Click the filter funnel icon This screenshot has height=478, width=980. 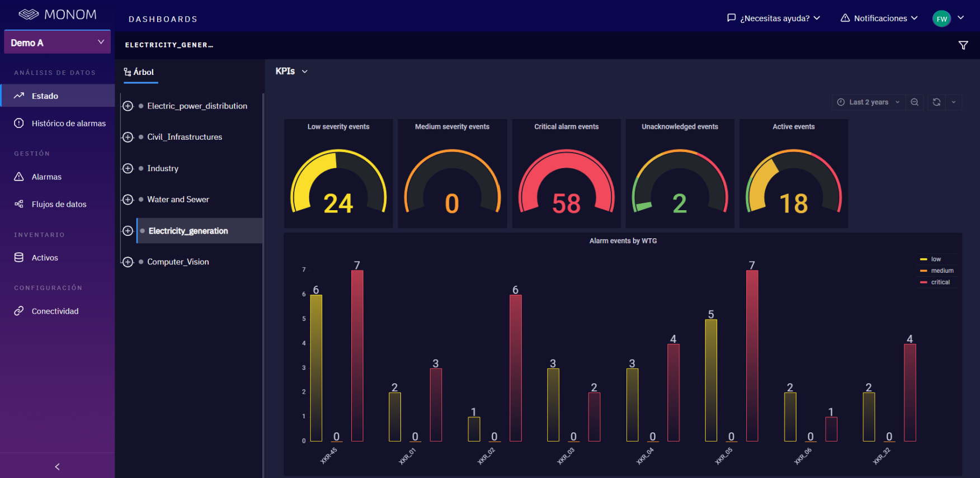pos(963,45)
